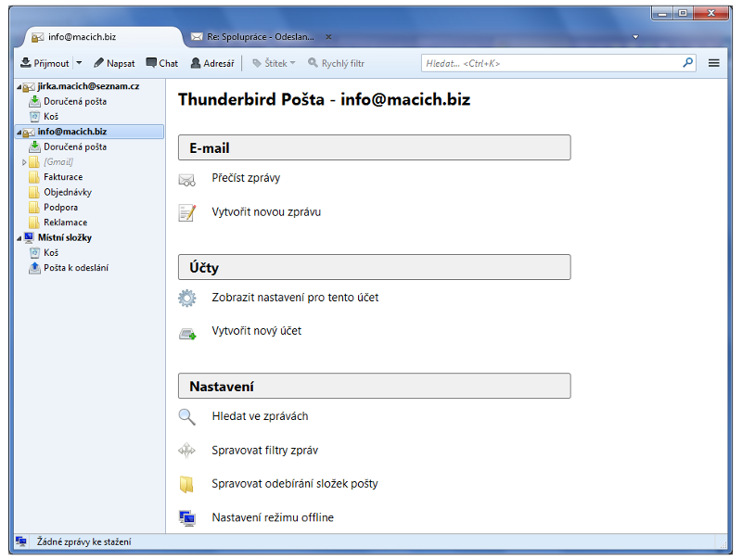Click the new message notepad icon
Viewport: 742px width, 560px height.
187,213
